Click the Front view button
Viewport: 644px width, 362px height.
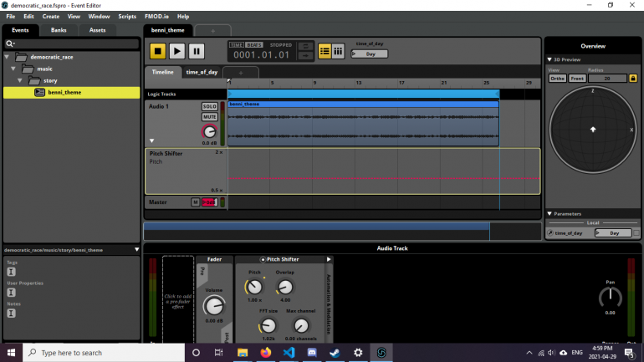pyautogui.click(x=577, y=78)
